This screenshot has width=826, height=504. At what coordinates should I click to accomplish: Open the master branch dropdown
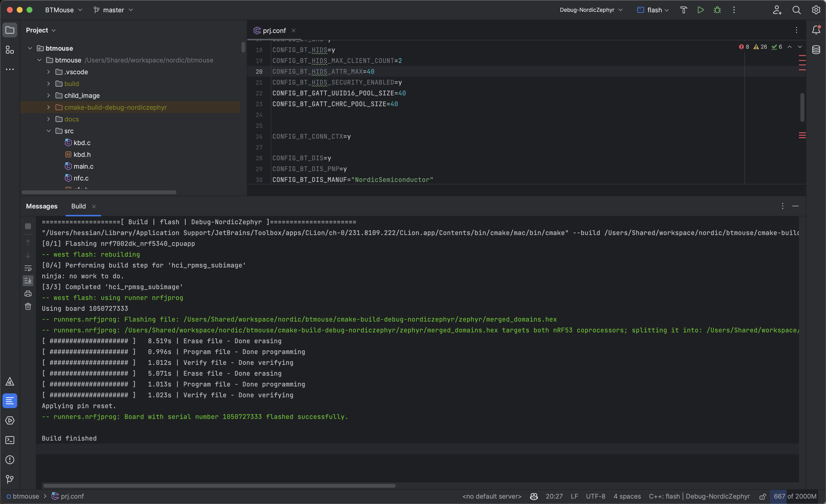113,10
